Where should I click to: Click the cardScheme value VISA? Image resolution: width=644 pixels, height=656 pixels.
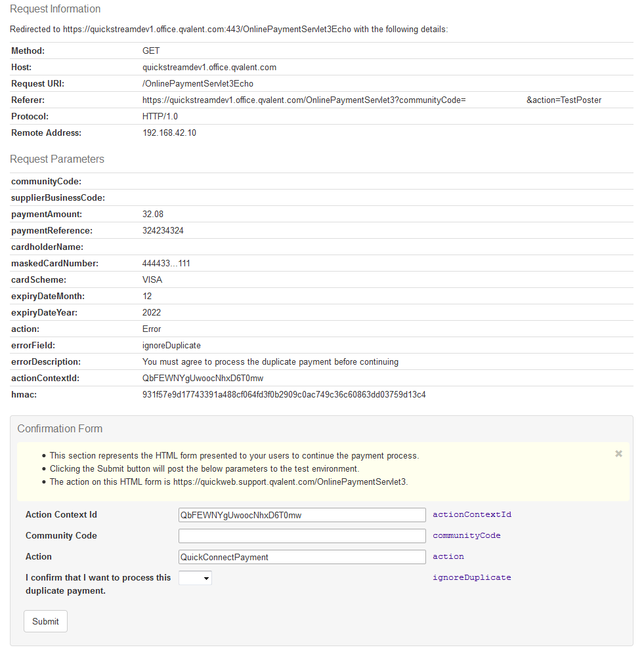pos(152,279)
